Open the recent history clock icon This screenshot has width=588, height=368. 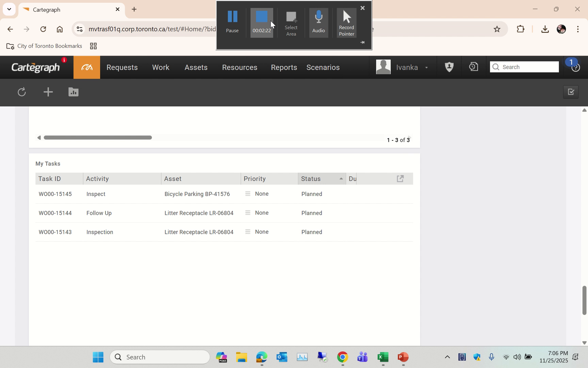pyautogui.click(x=473, y=67)
